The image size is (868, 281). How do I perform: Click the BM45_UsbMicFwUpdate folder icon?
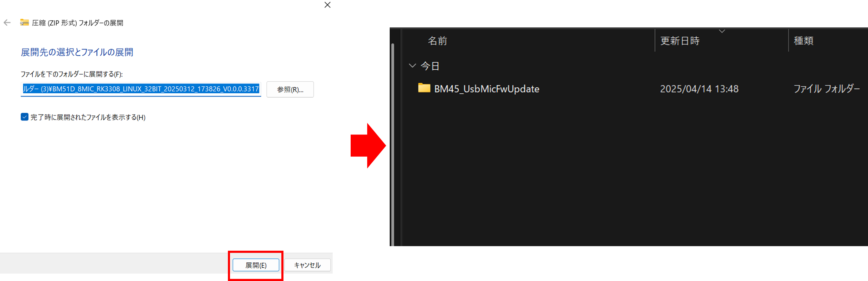point(424,88)
